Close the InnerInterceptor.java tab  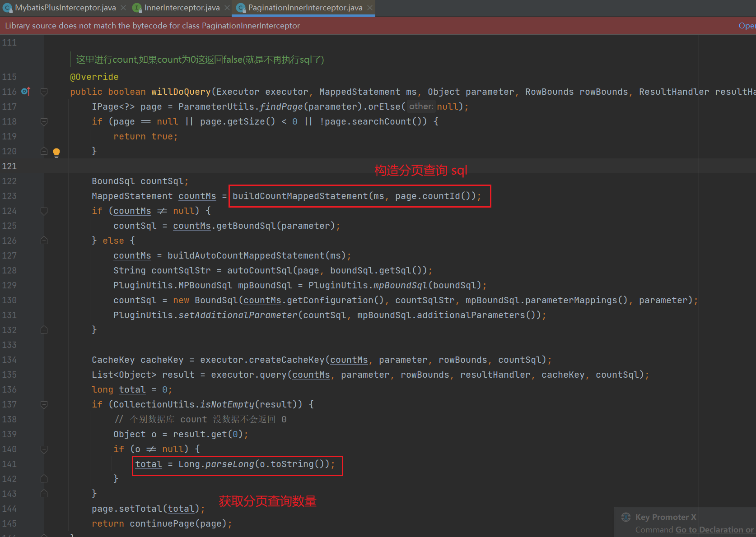[227, 8]
